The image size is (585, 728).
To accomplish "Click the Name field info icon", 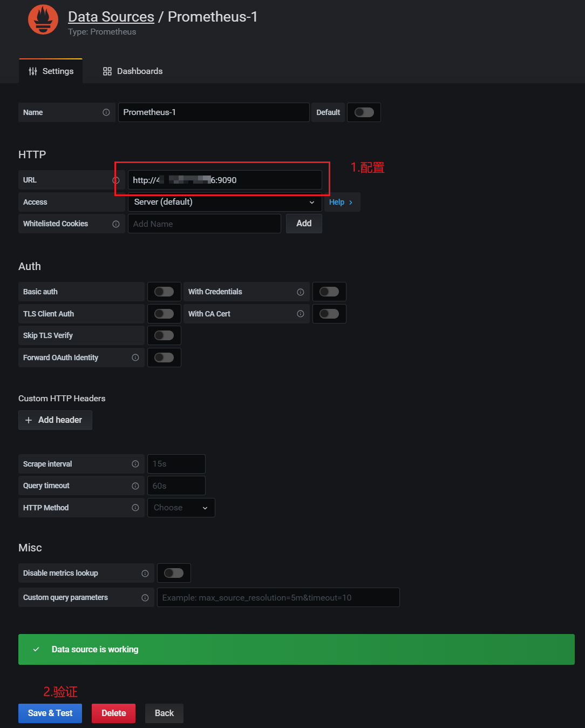I will tap(106, 112).
